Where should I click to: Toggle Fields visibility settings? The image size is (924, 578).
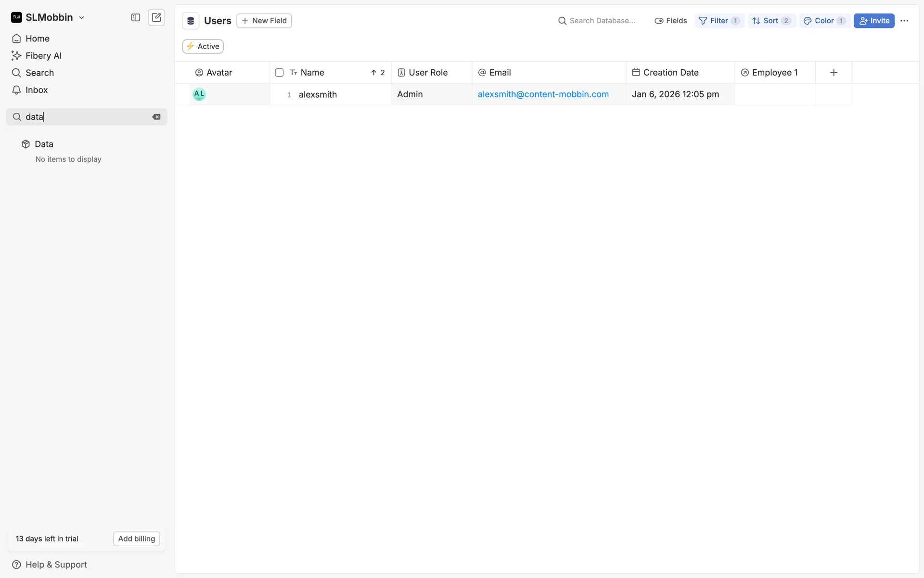point(671,21)
